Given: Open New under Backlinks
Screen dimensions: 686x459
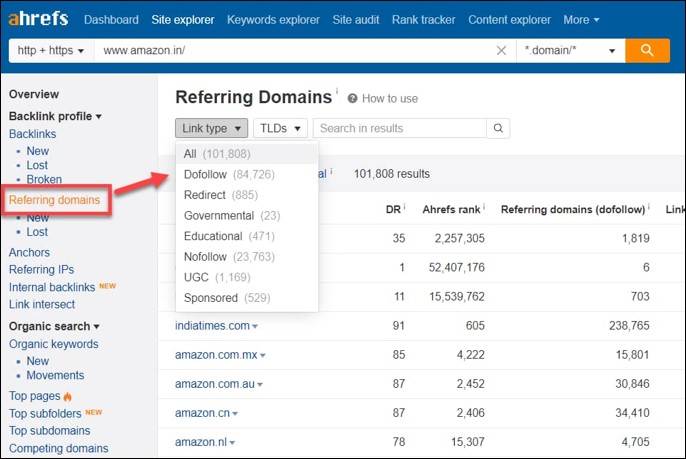Looking at the screenshot, I should 38,151.
